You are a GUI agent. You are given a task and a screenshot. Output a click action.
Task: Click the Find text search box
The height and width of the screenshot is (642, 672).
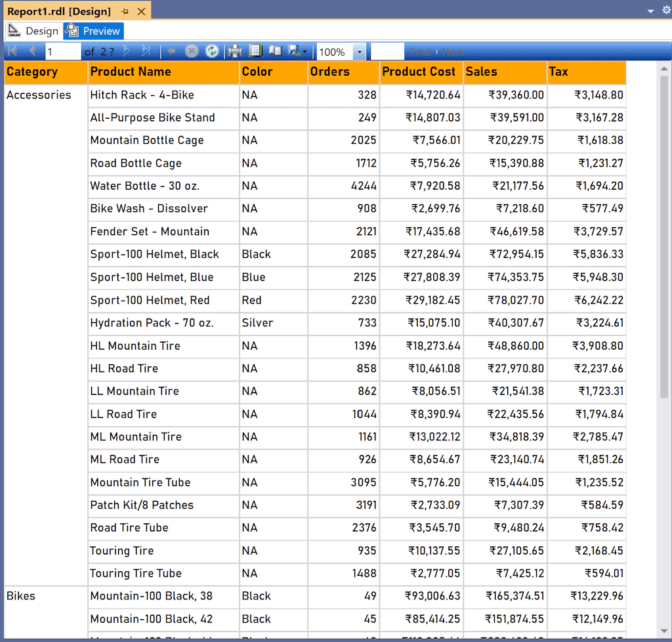click(387, 52)
